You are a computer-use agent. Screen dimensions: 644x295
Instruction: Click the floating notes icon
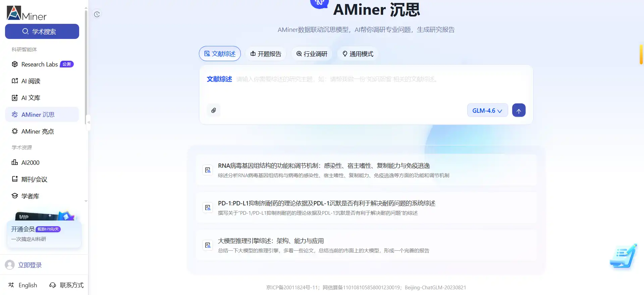coord(623,256)
